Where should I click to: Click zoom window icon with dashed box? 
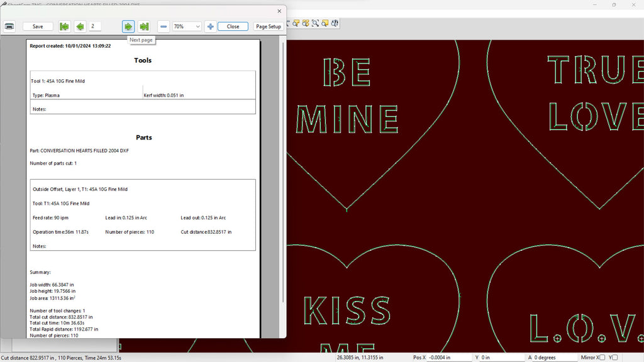coord(316,23)
